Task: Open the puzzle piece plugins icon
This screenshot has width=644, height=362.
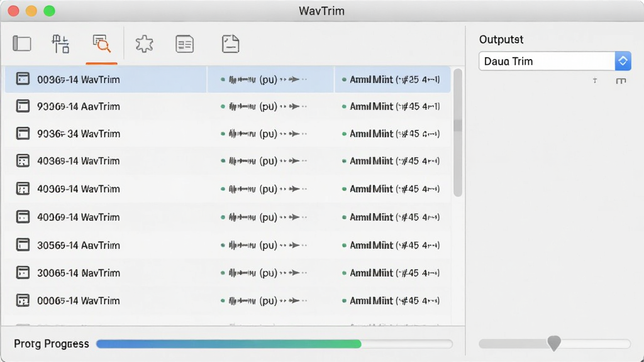Action: pos(144,44)
